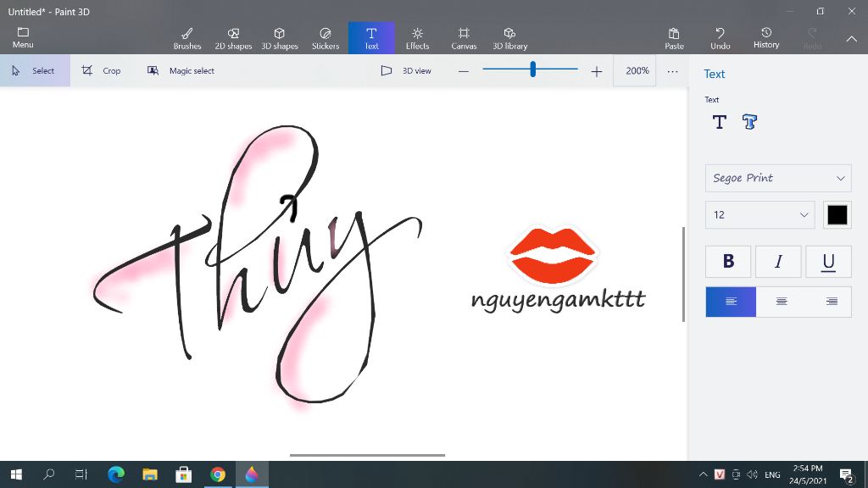Open the 3D library

(x=509, y=38)
